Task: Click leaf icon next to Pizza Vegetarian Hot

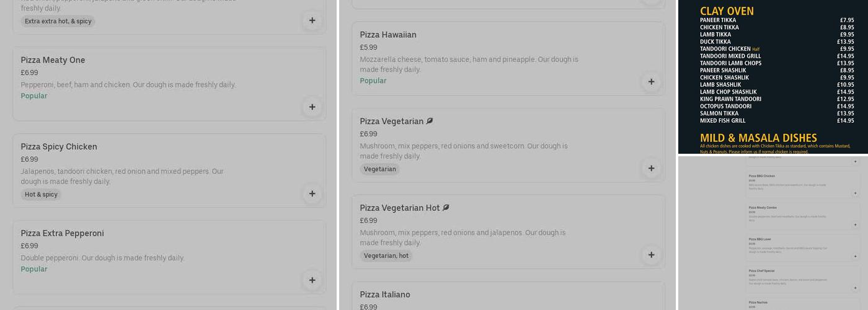Action: click(x=446, y=208)
